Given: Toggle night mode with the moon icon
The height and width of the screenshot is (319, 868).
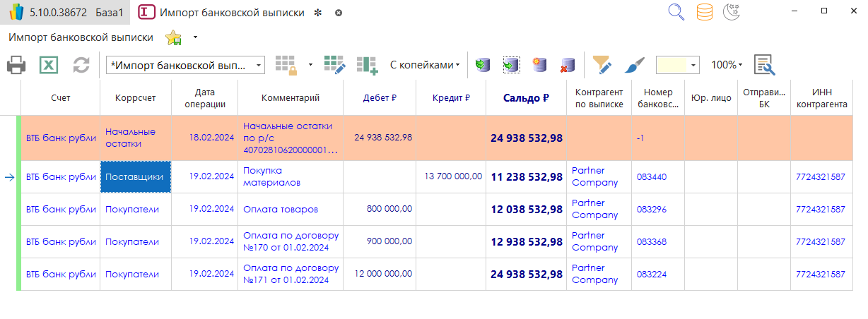Looking at the screenshot, I should (x=732, y=12).
